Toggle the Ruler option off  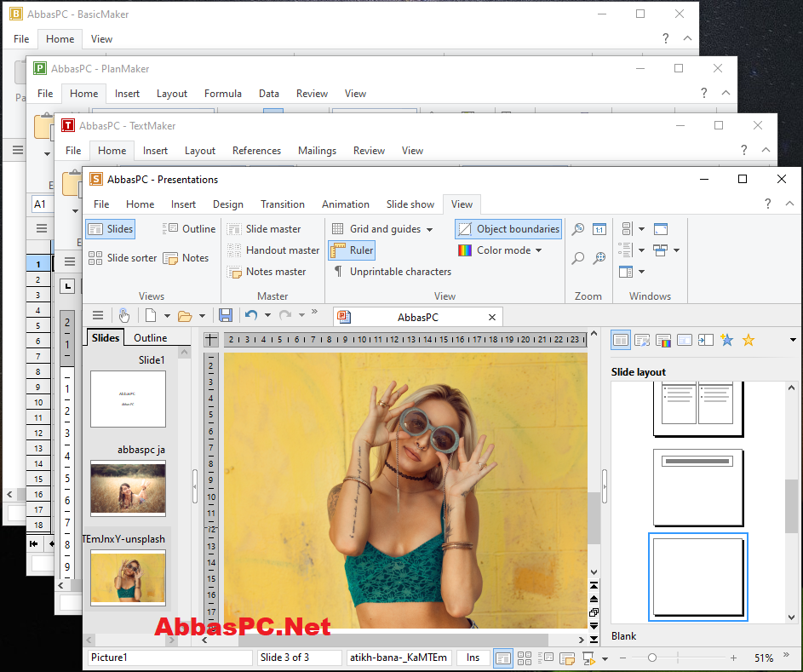pos(352,250)
